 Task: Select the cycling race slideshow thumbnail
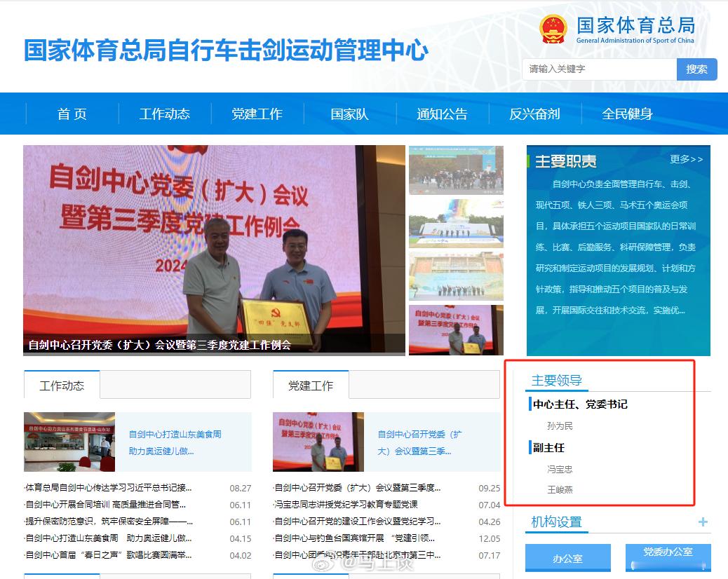456,170
